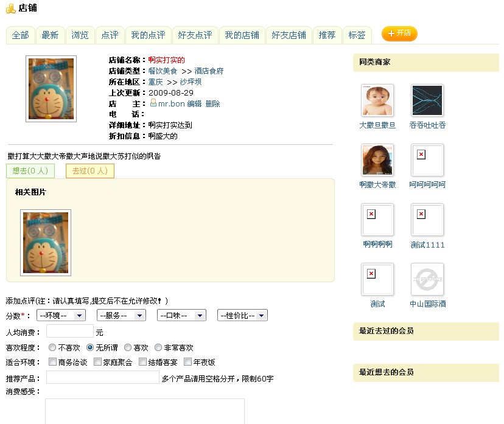The width and height of the screenshot is (504, 424).
Task: Open the 吞吞吐吐吞 shop link
Action: click(x=427, y=125)
